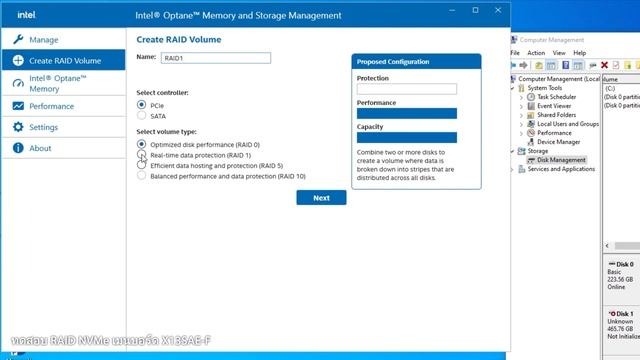
Task: Choose Efficient data hosting and protection (RAID 5)
Action: (x=141, y=165)
